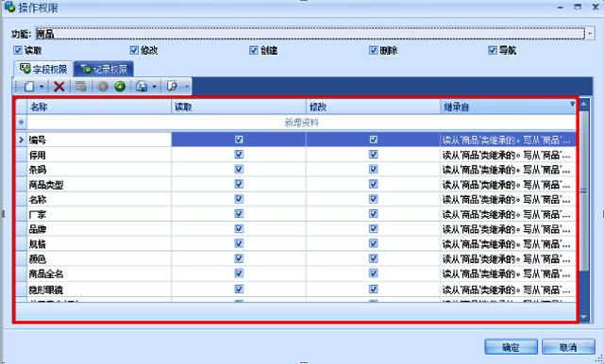Viewport: 604px width, 364px height.
Task: Switch to the 记录权限 tab
Action: pos(104,69)
